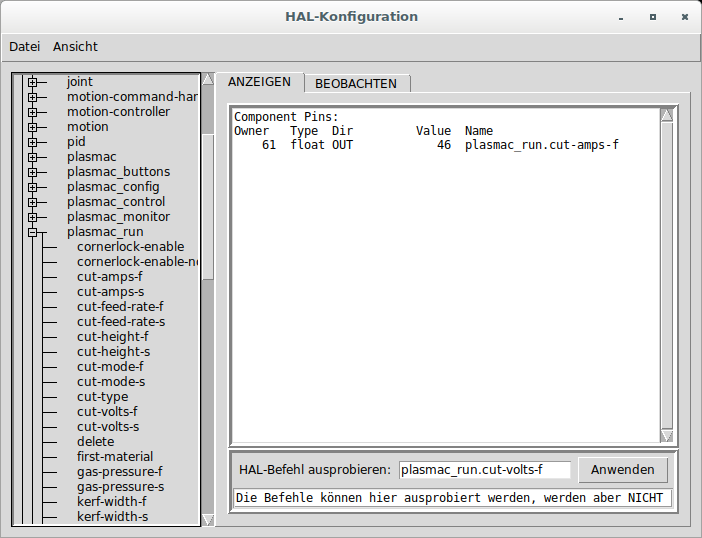Viewport: 702px width, 538px height.
Task: Expand the motion tree node
Action: (32, 127)
